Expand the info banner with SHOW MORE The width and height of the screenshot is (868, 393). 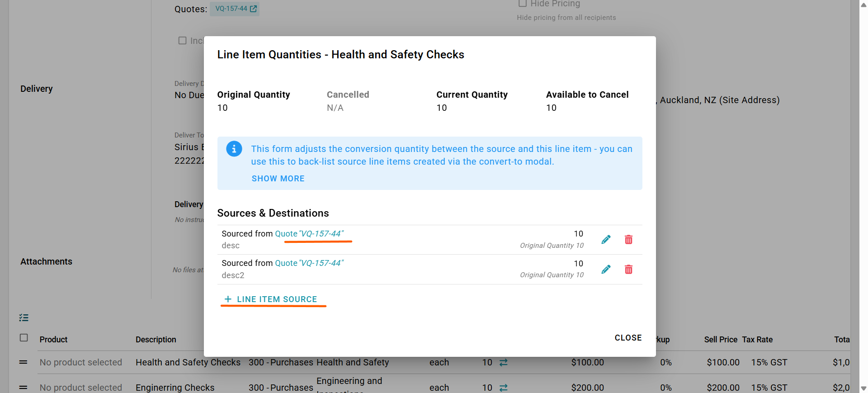pyautogui.click(x=278, y=179)
